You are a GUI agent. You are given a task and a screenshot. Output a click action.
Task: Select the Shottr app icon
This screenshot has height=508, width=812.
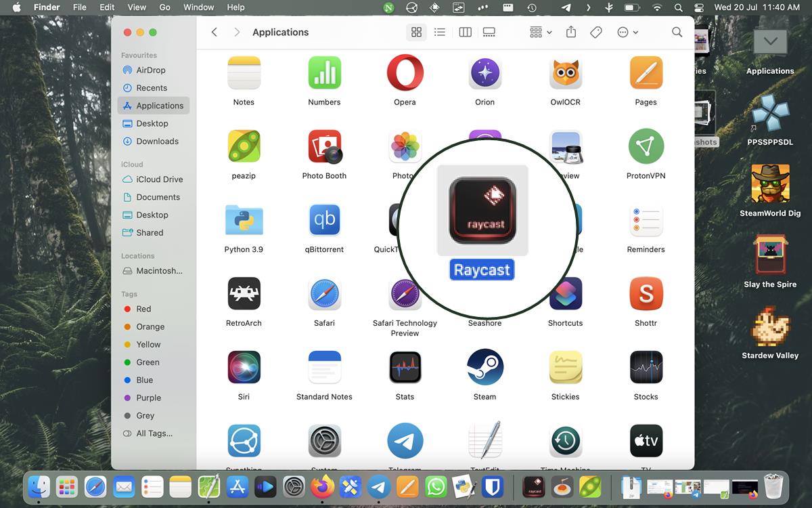[646, 294]
